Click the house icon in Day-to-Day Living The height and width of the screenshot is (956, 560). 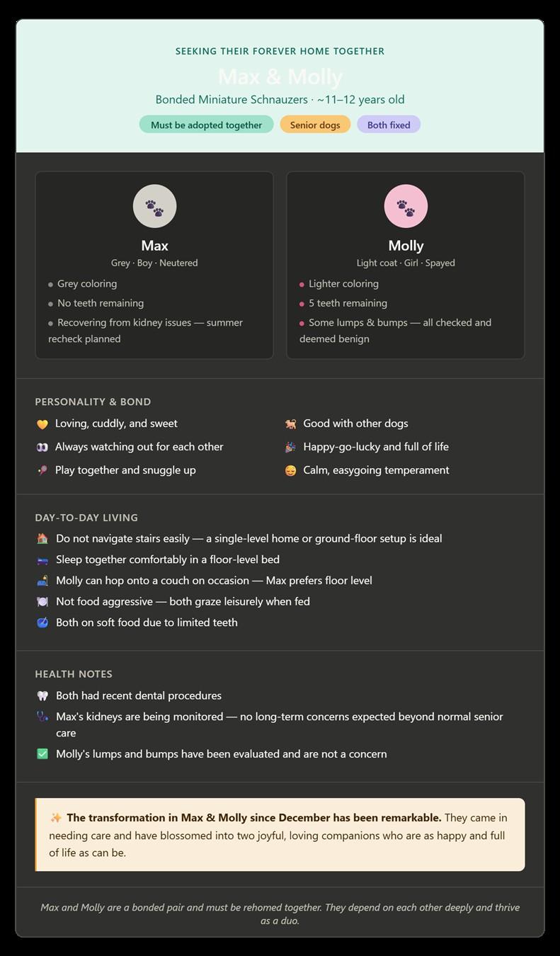click(42, 539)
